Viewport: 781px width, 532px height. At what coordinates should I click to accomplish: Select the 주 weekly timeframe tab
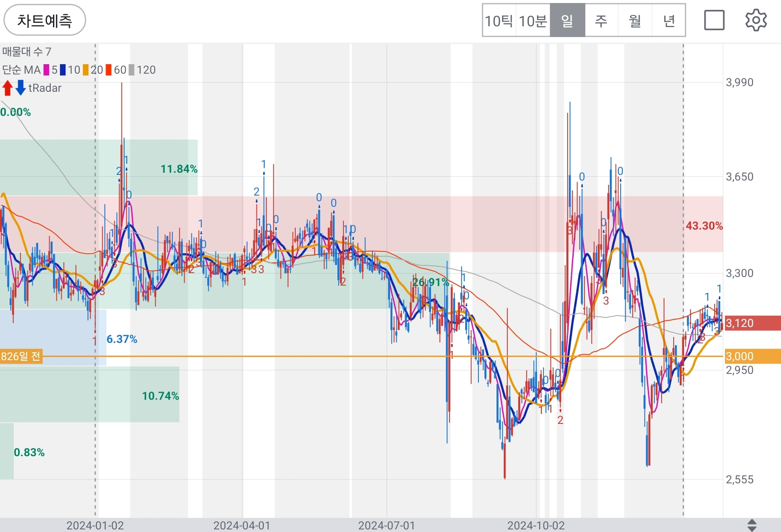[x=601, y=21]
